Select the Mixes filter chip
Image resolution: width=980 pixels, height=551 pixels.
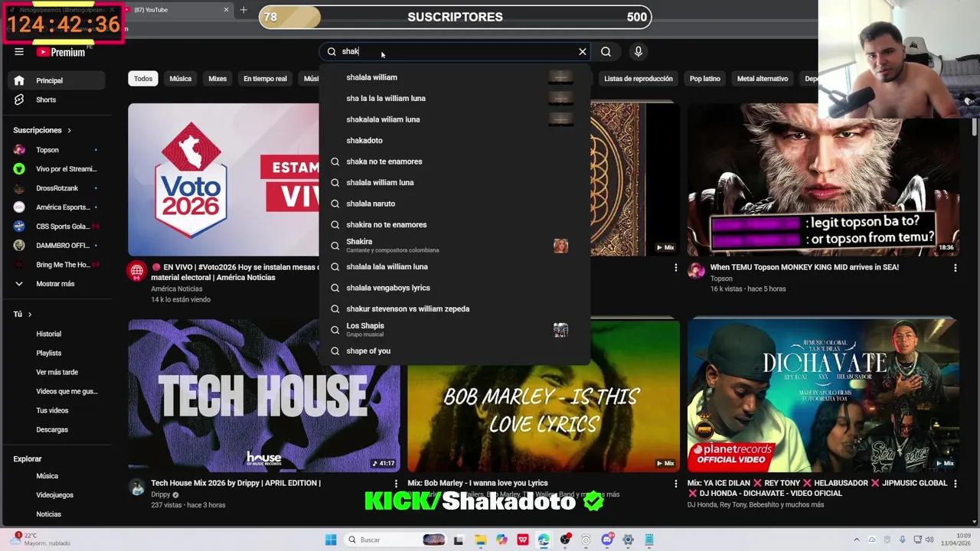[217, 79]
